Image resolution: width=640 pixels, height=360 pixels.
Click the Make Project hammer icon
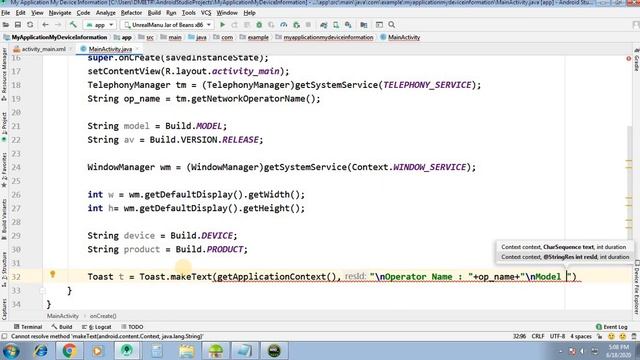(73, 25)
